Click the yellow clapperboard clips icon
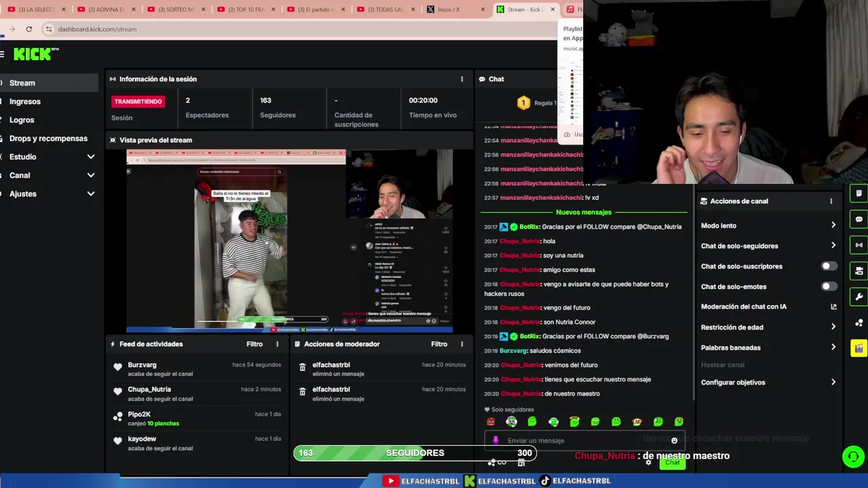The image size is (868, 488). click(859, 348)
